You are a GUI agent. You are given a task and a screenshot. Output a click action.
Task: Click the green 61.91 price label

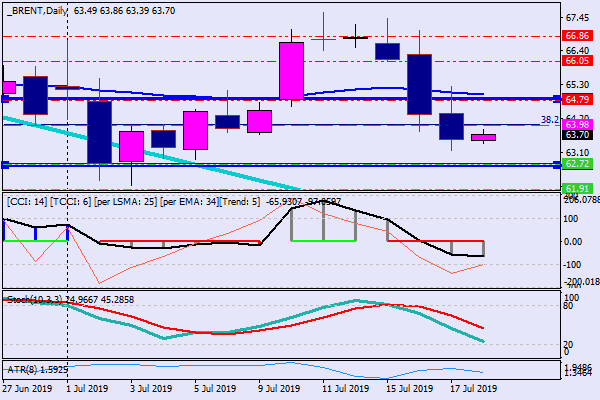pos(577,188)
